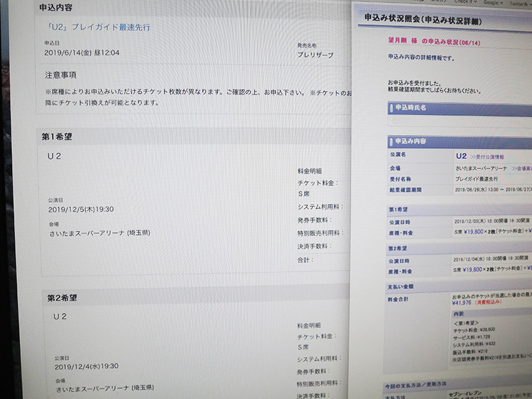Viewport: 532px width, 399px height.
Task: Click the 申込み状況照会(申込み状況詳細) page title
Action: [423, 20]
